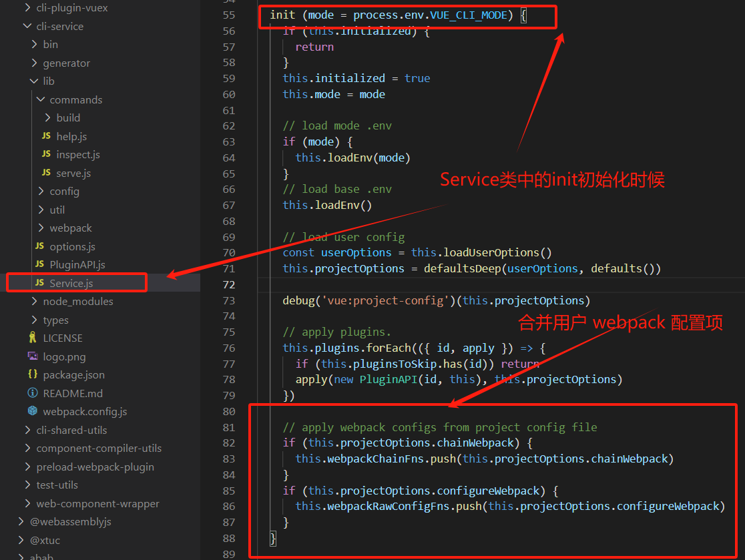The height and width of the screenshot is (560, 745).
Task: Click line number 72 in the gutter
Action: point(229,284)
